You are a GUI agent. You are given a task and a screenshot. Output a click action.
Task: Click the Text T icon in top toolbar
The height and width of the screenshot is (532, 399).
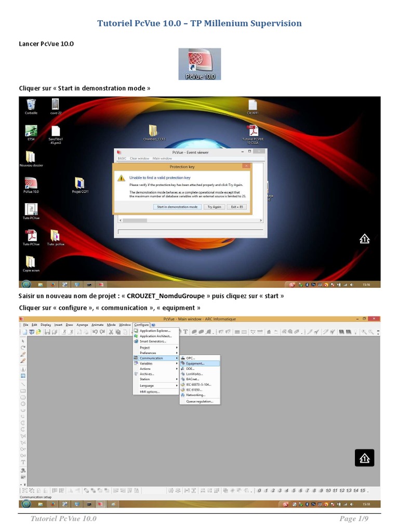coord(185,332)
